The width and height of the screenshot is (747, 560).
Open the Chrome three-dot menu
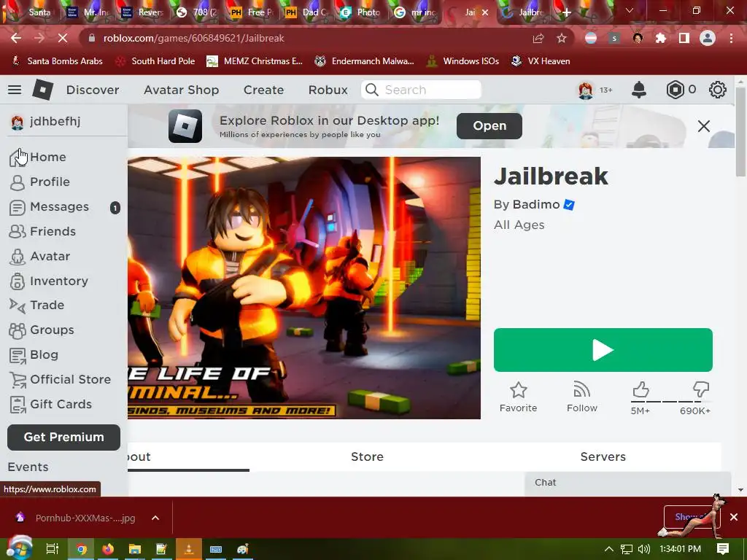[731, 38]
